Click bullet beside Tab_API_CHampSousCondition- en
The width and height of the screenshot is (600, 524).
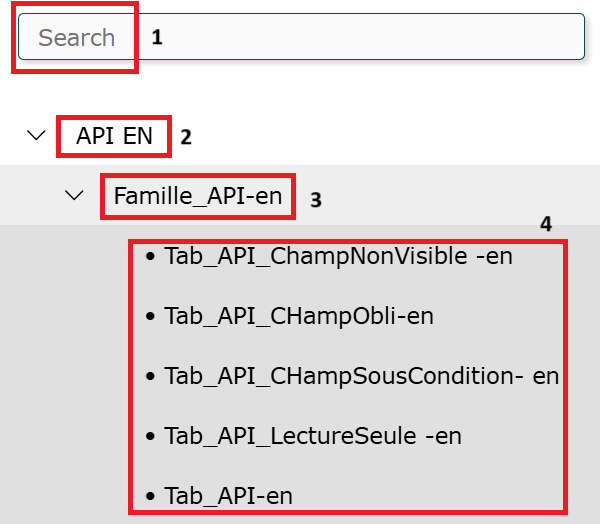150,377
